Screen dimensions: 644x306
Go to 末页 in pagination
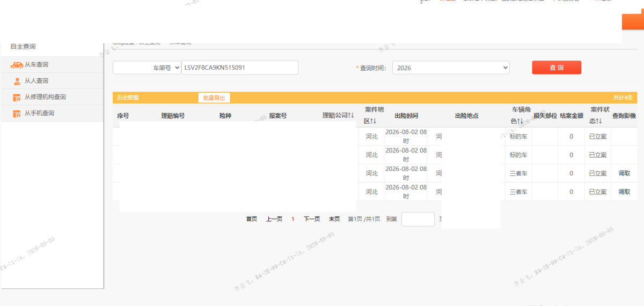pyautogui.click(x=334, y=219)
